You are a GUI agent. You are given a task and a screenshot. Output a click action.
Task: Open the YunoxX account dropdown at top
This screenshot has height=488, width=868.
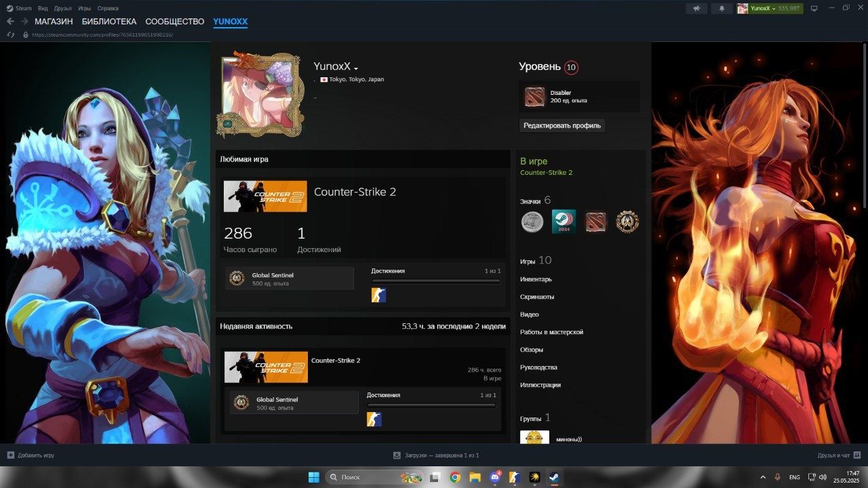769,8
